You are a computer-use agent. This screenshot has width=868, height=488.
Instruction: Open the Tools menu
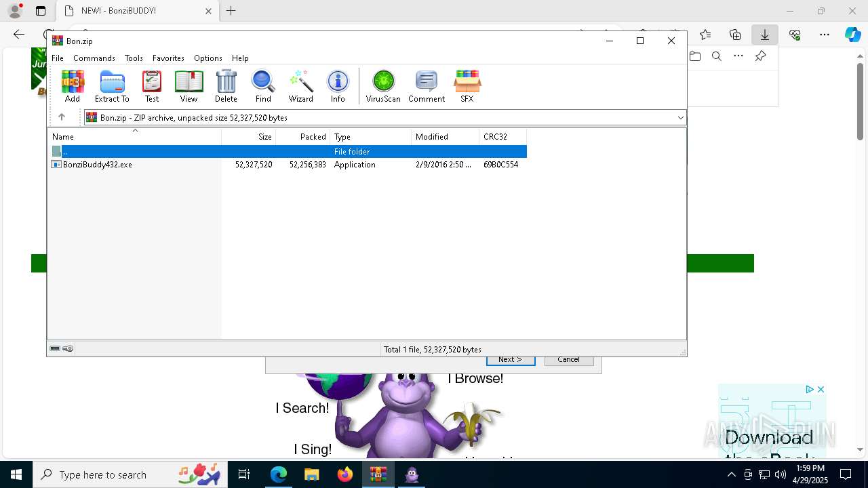tap(134, 58)
